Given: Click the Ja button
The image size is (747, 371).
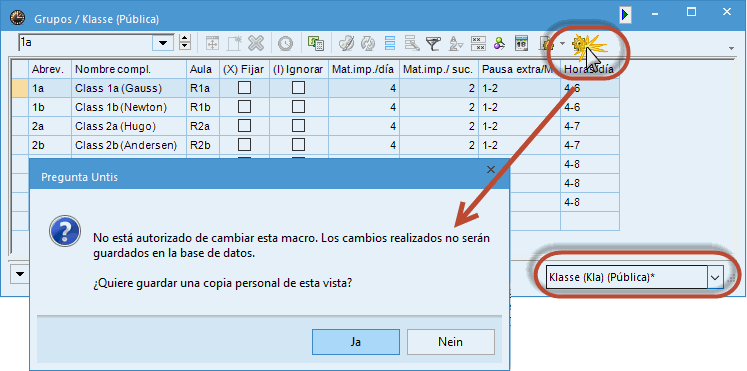Looking at the screenshot, I should tap(356, 342).
